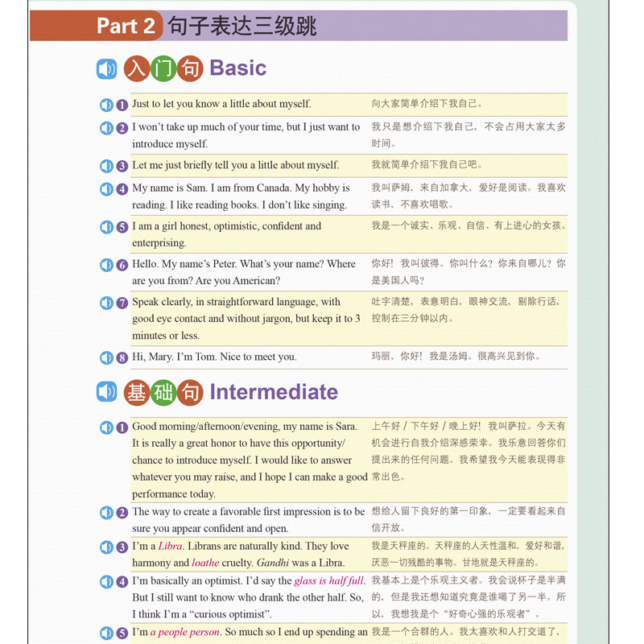Click number 8 badge beside 'Hi, Mary'
This screenshot has width=644, height=644.
(x=122, y=357)
